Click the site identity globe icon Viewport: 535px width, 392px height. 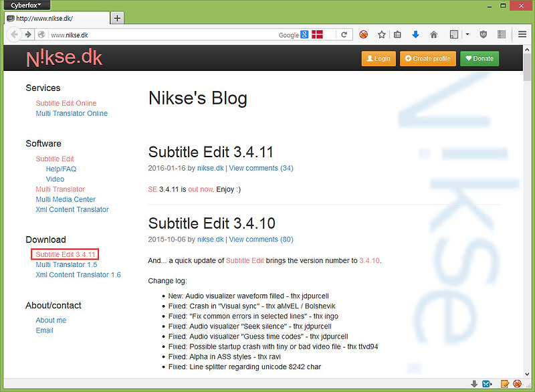pos(41,35)
